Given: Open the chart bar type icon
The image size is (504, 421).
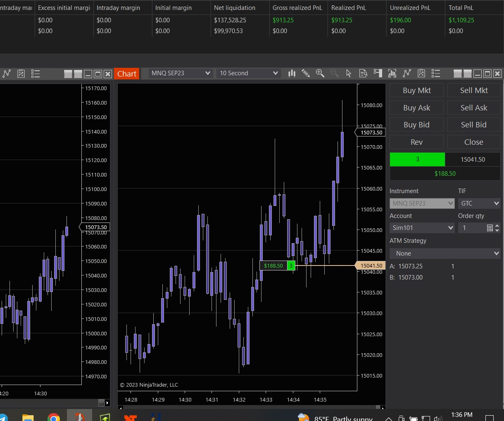Looking at the screenshot, I should (x=292, y=73).
